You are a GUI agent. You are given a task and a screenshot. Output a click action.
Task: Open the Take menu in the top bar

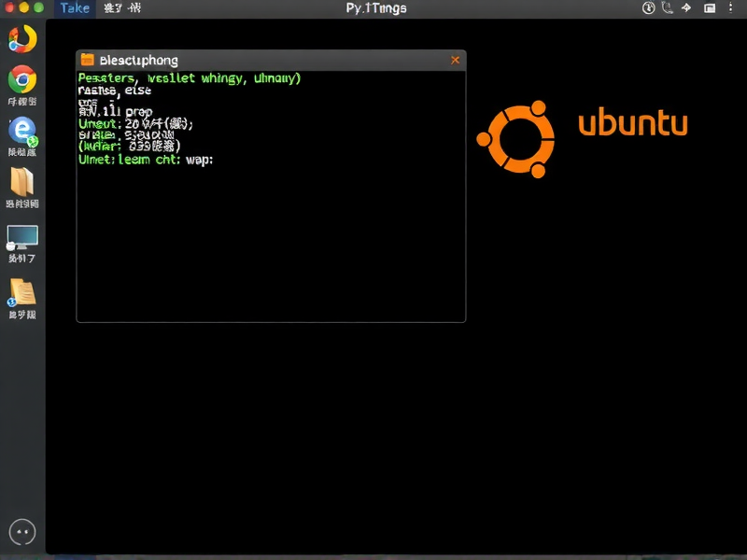click(74, 7)
